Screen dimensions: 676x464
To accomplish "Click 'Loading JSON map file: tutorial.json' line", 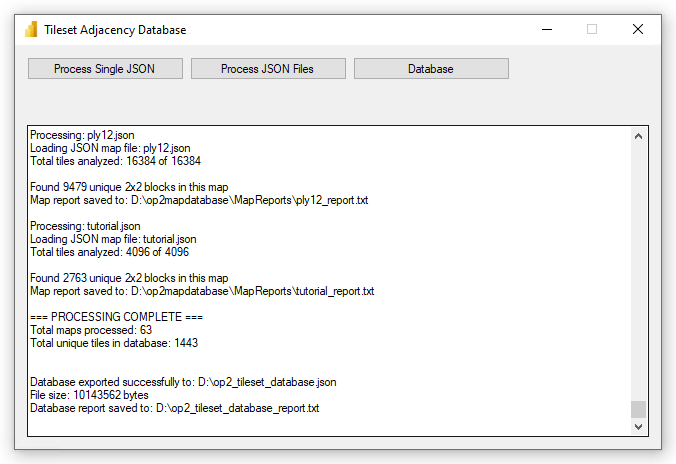I will pos(113,239).
